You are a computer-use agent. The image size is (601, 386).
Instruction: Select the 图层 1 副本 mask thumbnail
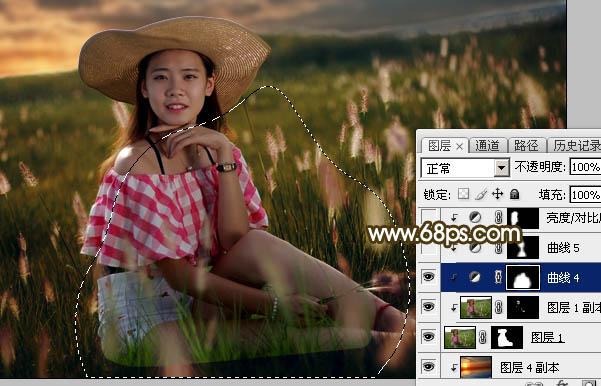coord(523,307)
